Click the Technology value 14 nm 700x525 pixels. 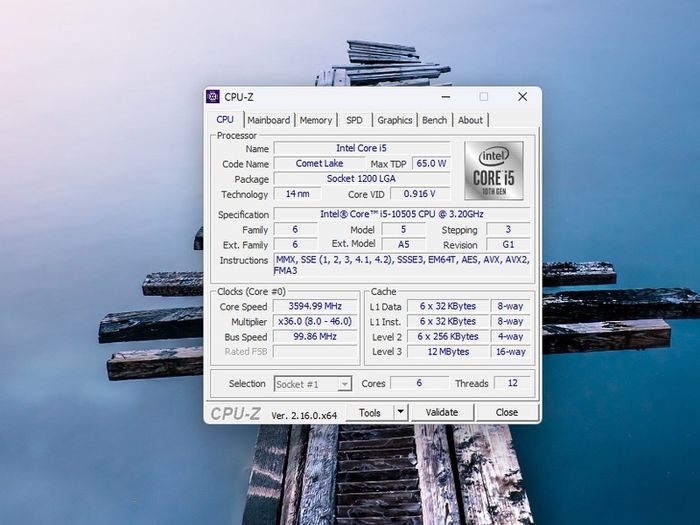297,194
